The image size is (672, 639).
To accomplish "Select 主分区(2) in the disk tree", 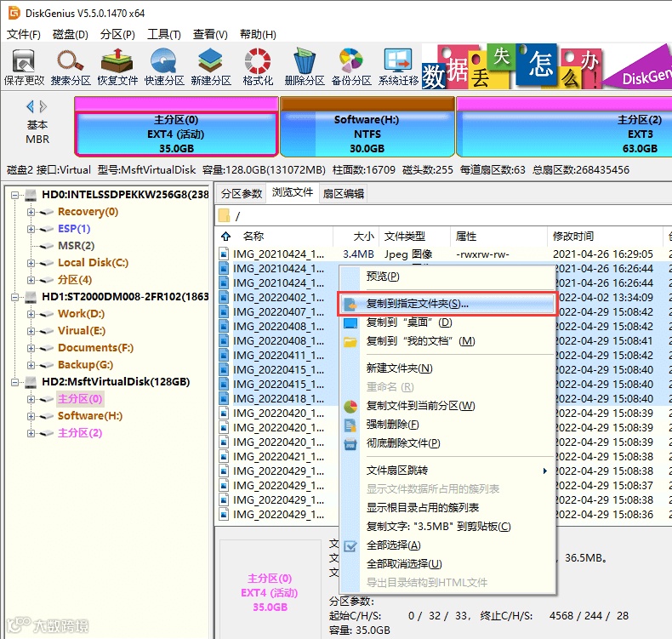I will (80, 433).
